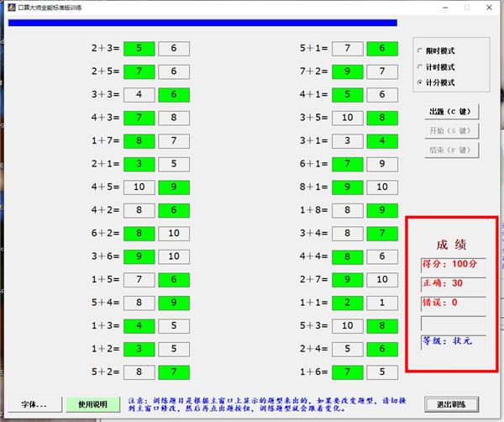The height and width of the screenshot is (422, 504).
Task: Click the 开始 (S 键) button
Action: click(454, 131)
